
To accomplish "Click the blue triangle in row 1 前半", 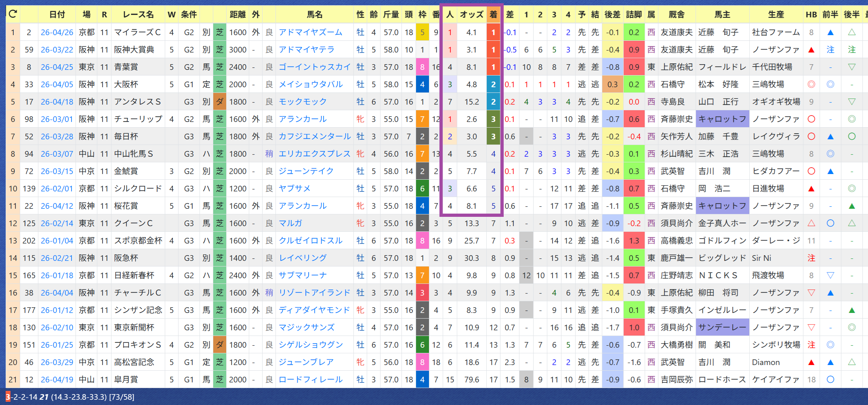I will (x=830, y=32).
